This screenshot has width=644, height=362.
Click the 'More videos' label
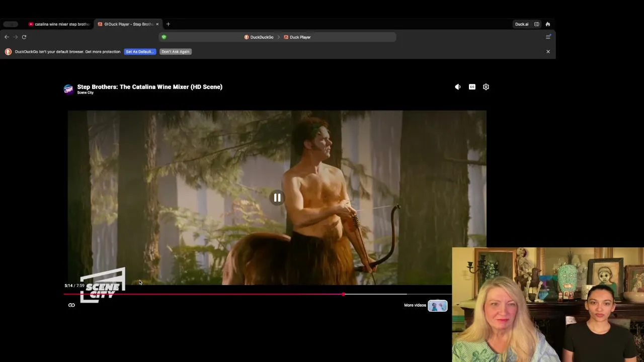[x=415, y=305]
